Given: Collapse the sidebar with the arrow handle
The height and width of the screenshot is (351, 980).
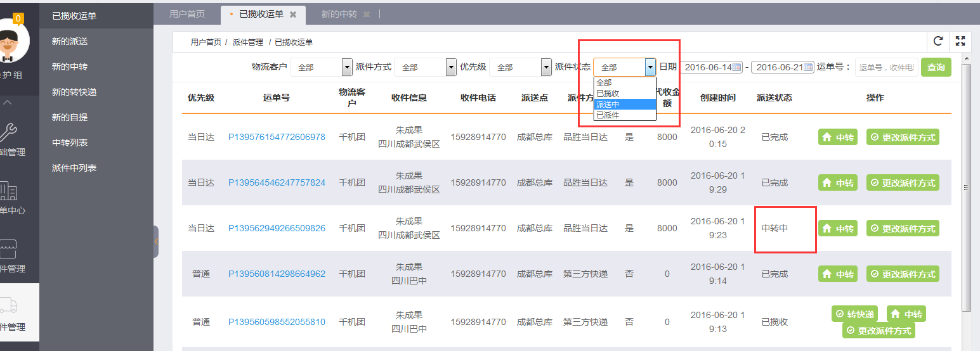Looking at the screenshot, I should click(155, 241).
